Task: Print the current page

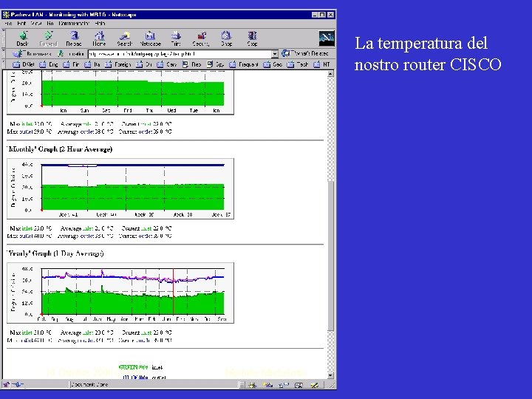Action: 176,38
